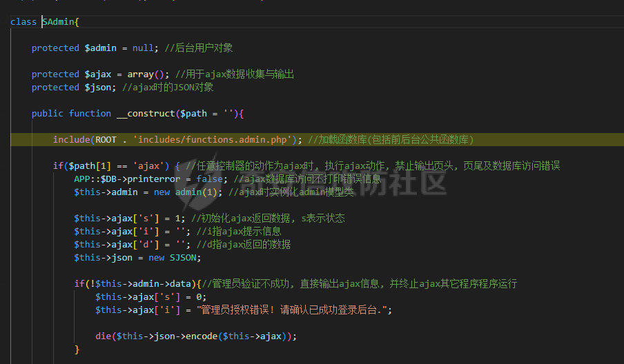624x364 pixels.
Task: Click the SAdmin class name
Action: (58, 22)
